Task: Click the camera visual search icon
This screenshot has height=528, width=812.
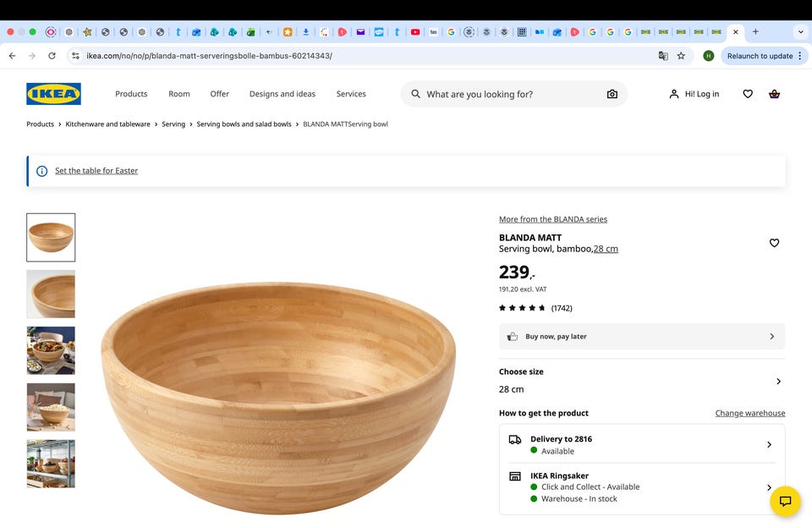Action: tap(612, 94)
